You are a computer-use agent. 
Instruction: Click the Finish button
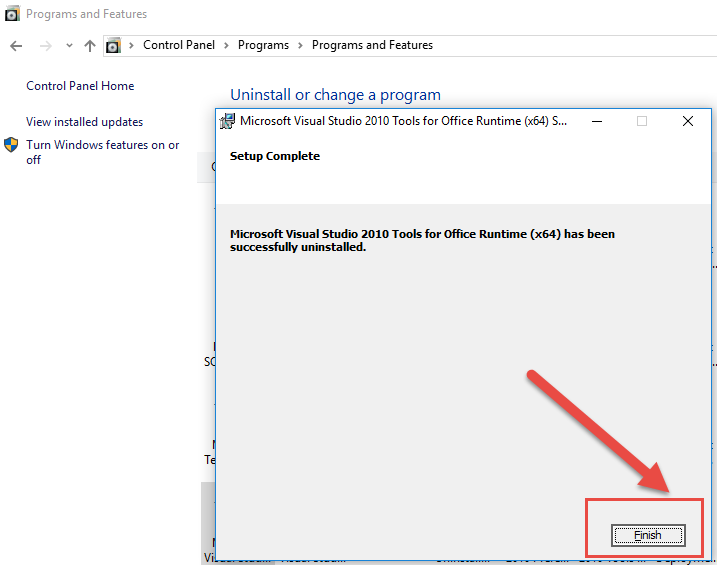pyautogui.click(x=648, y=535)
